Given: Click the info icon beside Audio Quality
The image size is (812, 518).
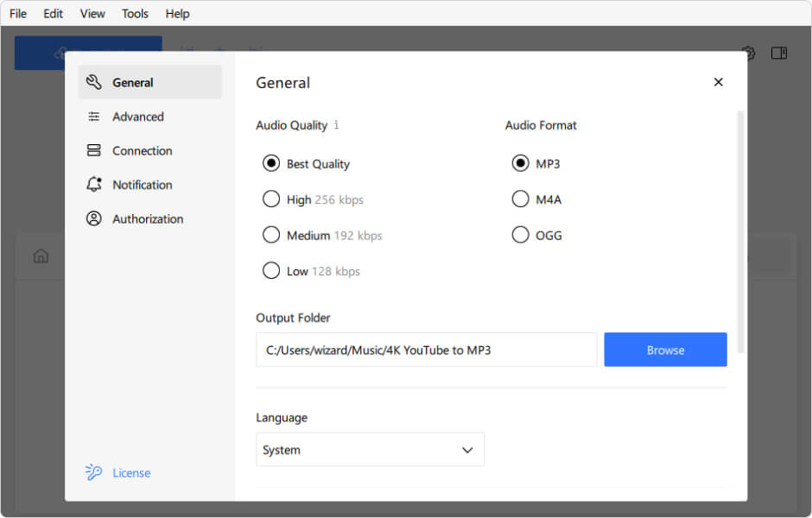Looking at the screenshot, I should tap(336, 125).
